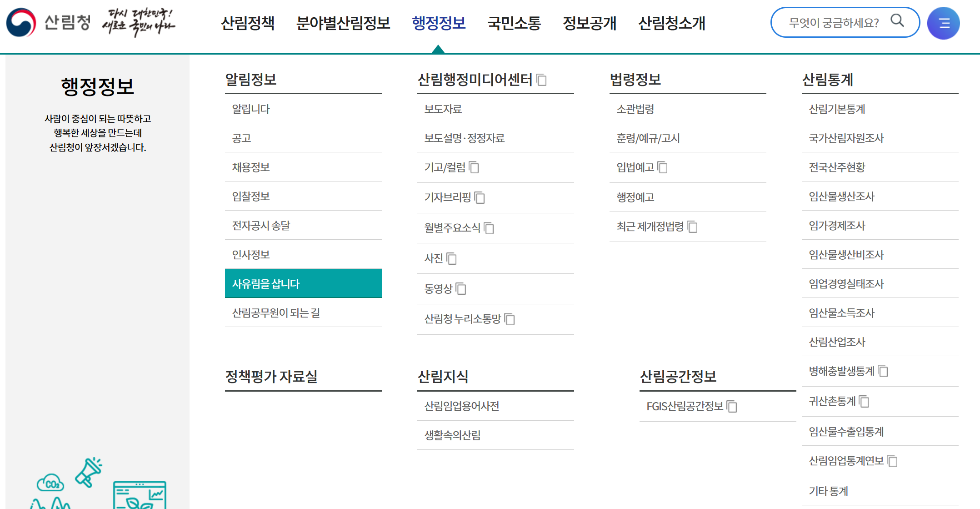Click the external link icon beside 최근 제개정법령
This screenshot has height=509, width=980.
click(692, 227)
